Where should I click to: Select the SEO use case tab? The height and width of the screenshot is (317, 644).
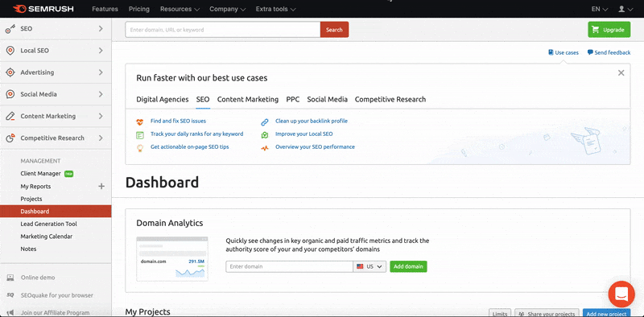(x=203, y=100)
